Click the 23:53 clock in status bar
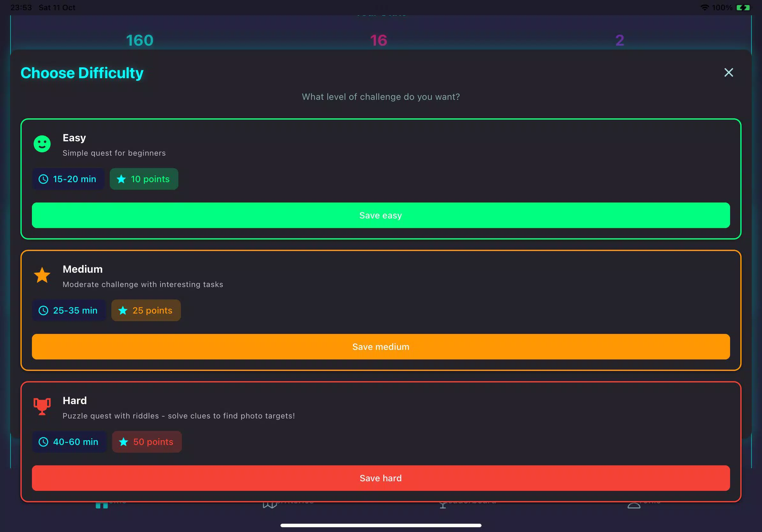The image size is (762, 532). [21, 7]
